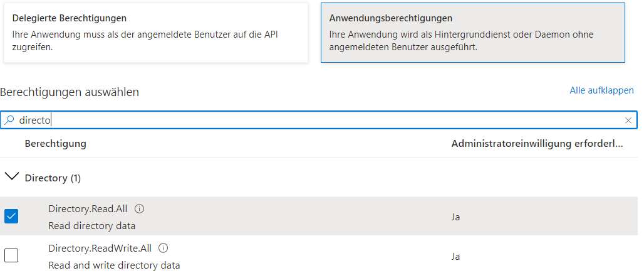The height and width of the screenshot is (273, 644).
Task: Select the Delegierte Berechtigungen card
Action: pyautogui.click(x=155, y=33)
